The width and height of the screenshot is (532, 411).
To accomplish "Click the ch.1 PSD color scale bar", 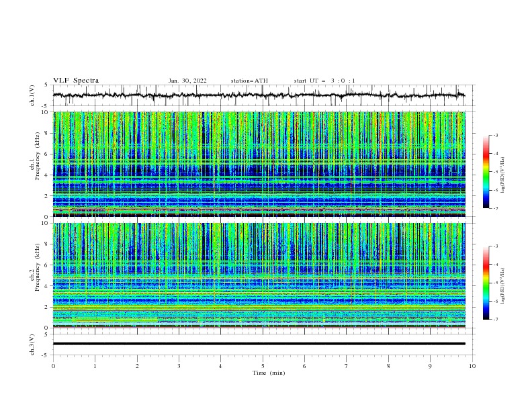I will [486, 172].
